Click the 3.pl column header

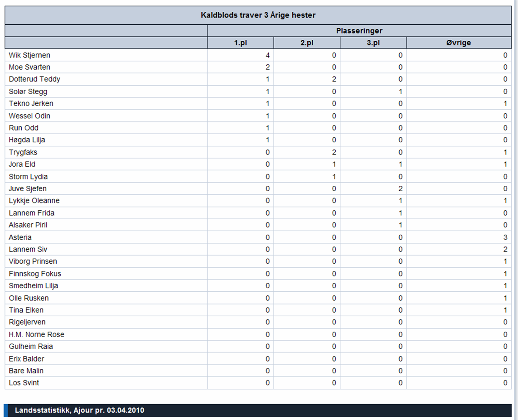click(373, 43)
